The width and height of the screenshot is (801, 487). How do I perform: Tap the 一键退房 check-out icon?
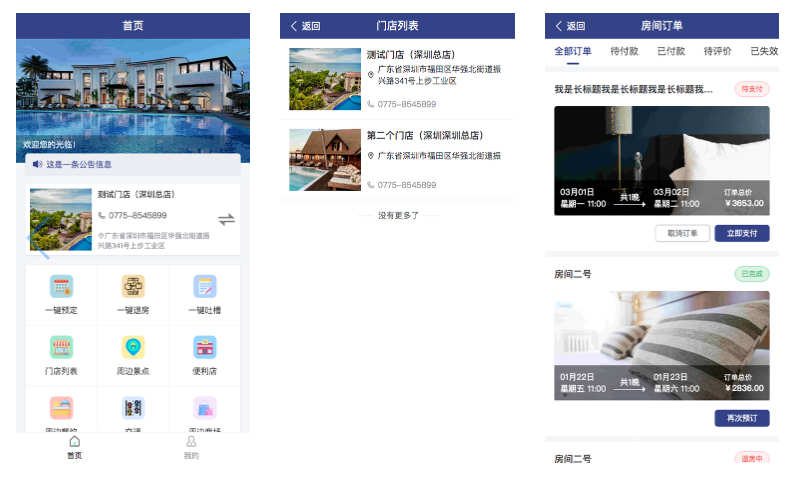coord(133,286)
